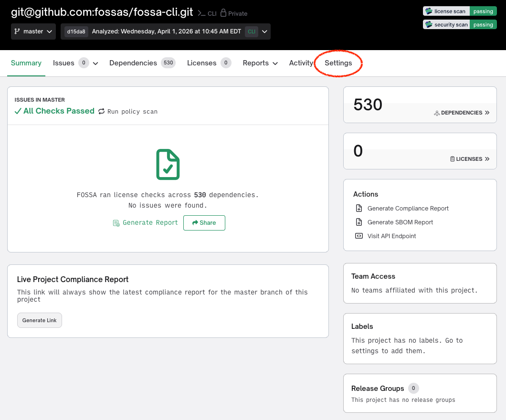Click the Generate Report link
This screenshot has width=506, height=420.
pyautogui.click(x=150, y=222)
